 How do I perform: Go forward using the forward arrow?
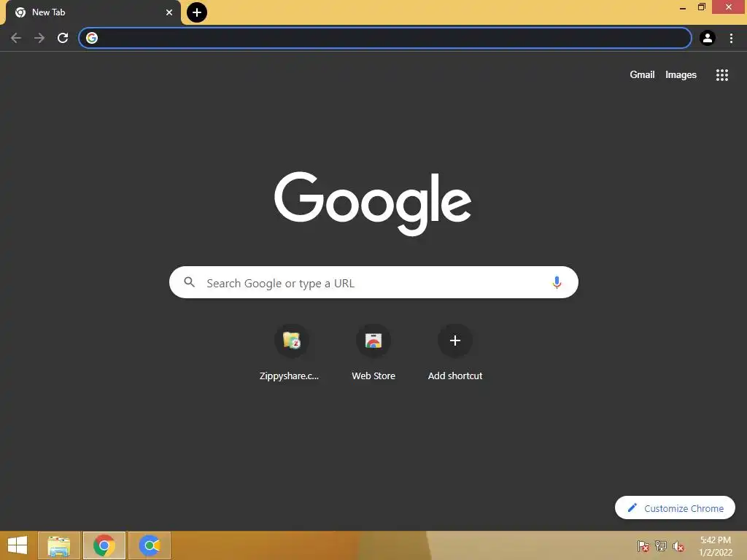[x=39, y=38]
